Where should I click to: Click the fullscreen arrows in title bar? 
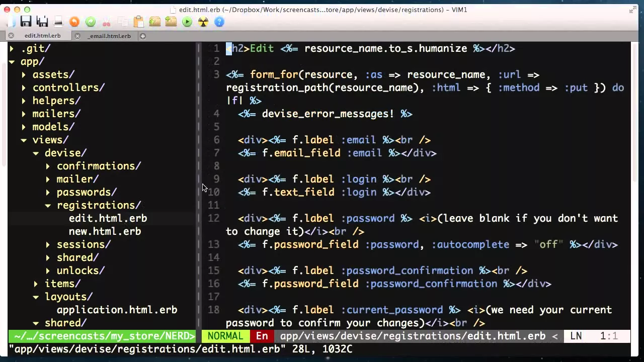(633, 10)
